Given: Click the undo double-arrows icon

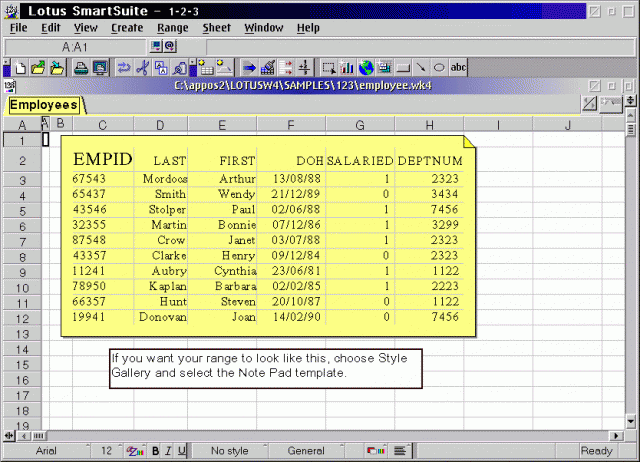Looking at the screenshot, I should pos(123,68).
